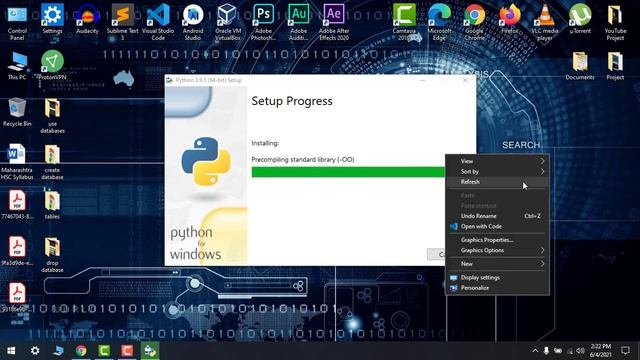Open the notification center icon
Viewport: 640px width, 360px height.
(625, 351)
